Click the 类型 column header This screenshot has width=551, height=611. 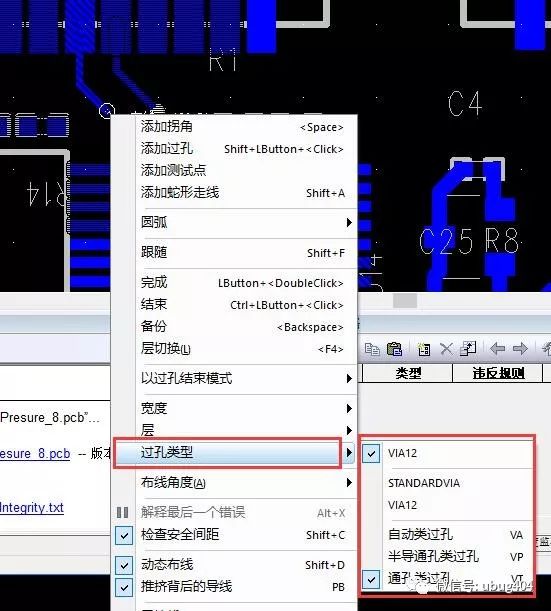click(408, 373)
